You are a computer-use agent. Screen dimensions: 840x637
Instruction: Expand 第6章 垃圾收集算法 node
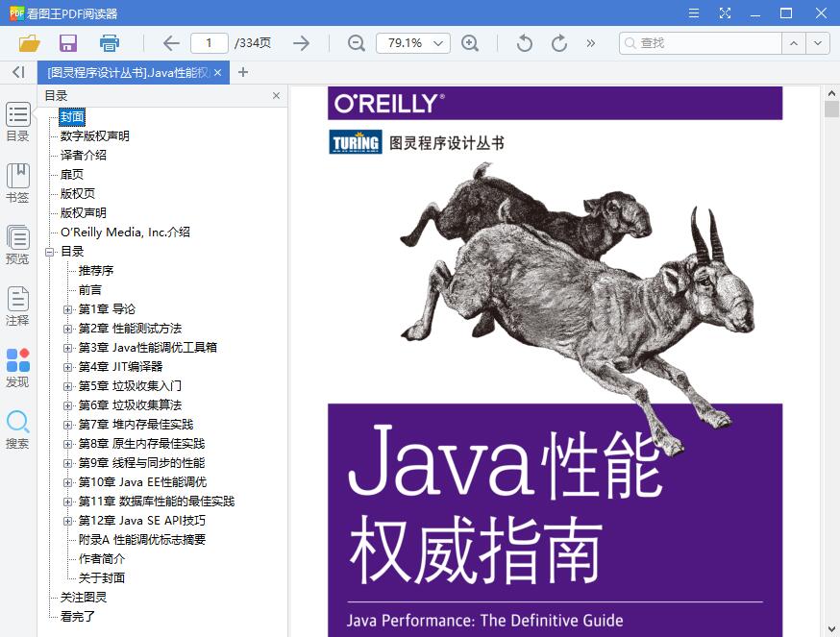pos(67,405)
